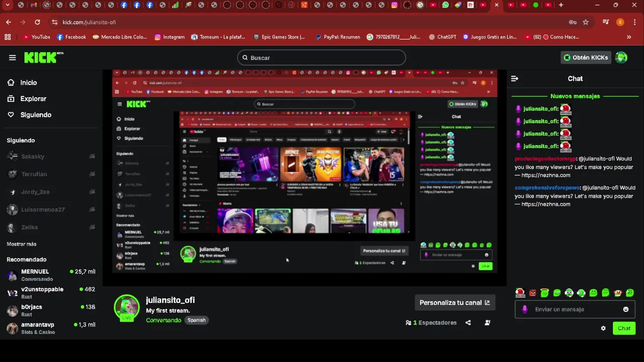Open Chrome apps grid in bookmarks bar
The width and height of the screenshot is (644, 362).
pos(8,37)
